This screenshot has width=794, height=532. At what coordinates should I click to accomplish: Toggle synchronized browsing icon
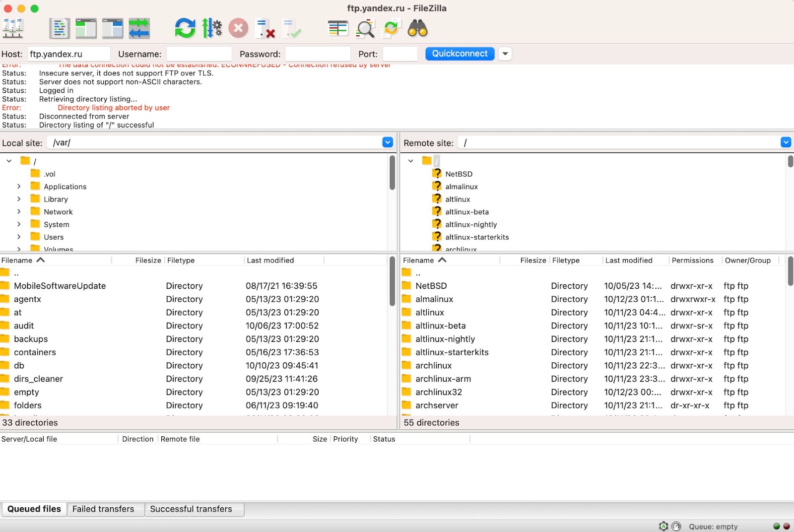pos(391,28)
